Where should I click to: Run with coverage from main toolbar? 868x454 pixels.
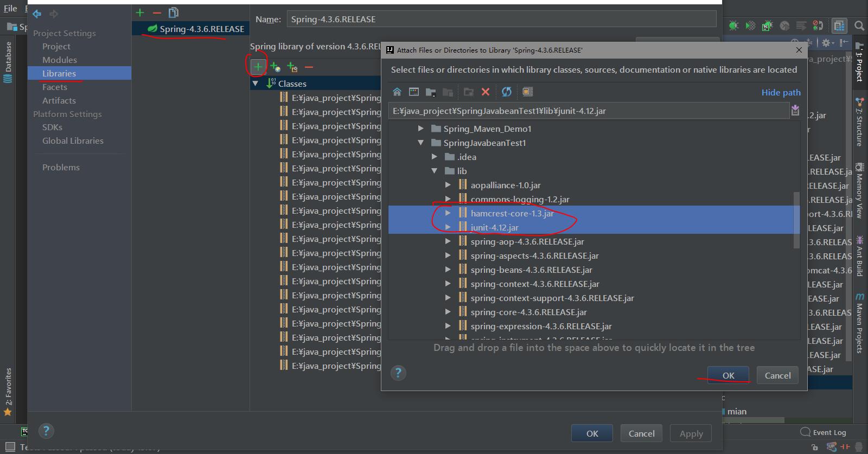coord(750,25)
